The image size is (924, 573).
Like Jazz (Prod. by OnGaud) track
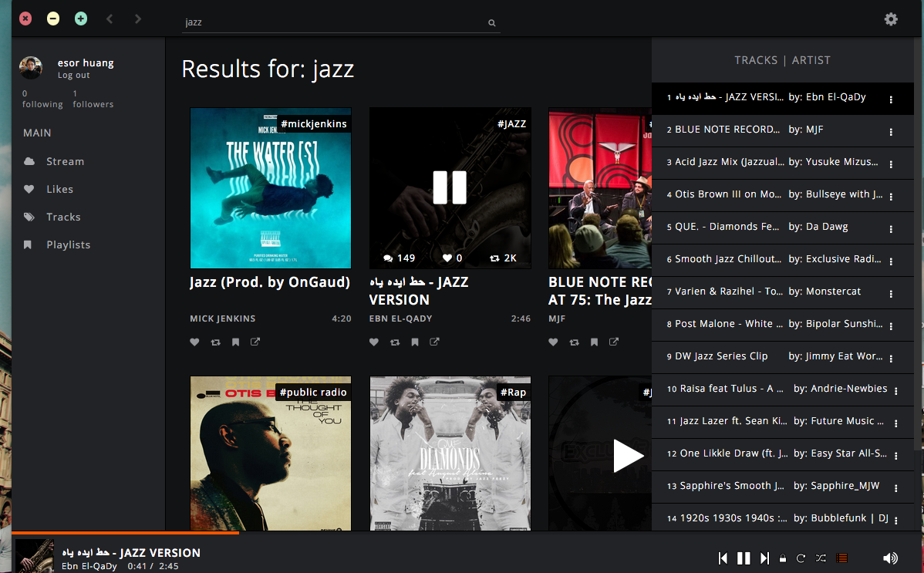(x=194, y=342)
